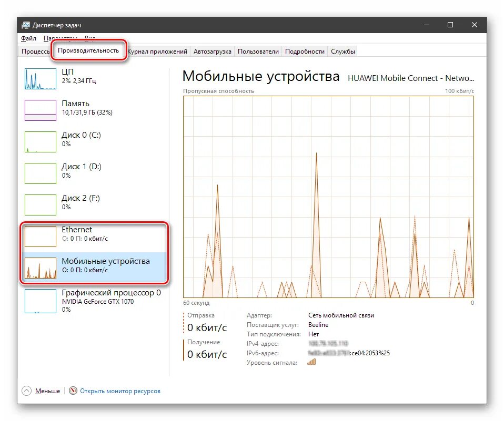Click the Меньше button text
The height and width of the screenshot is (421, 504).
pyautogui.click(x=47, y=391)
